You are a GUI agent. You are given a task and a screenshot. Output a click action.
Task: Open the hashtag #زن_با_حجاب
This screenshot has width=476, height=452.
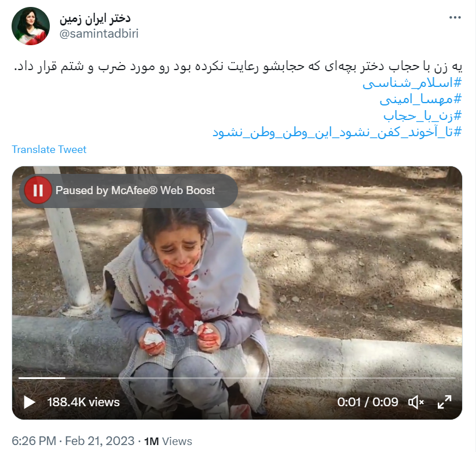pos(422,116)
